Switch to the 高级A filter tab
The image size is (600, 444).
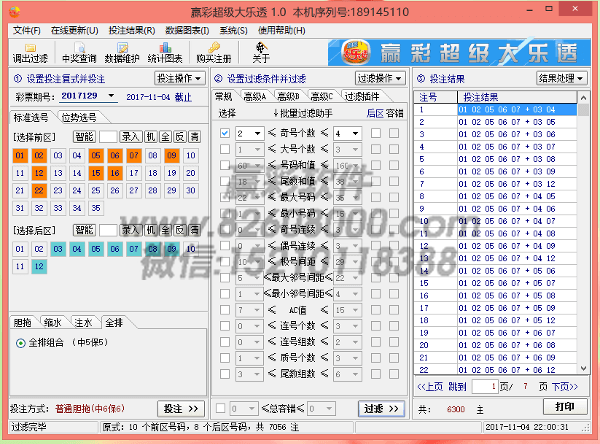[x=254, y=96]
